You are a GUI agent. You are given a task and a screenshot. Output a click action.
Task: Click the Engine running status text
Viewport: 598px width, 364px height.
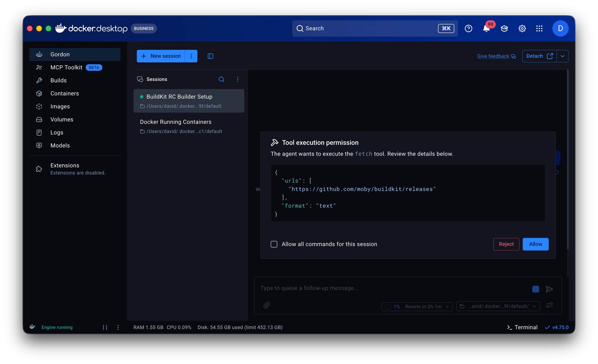(57, 327)
